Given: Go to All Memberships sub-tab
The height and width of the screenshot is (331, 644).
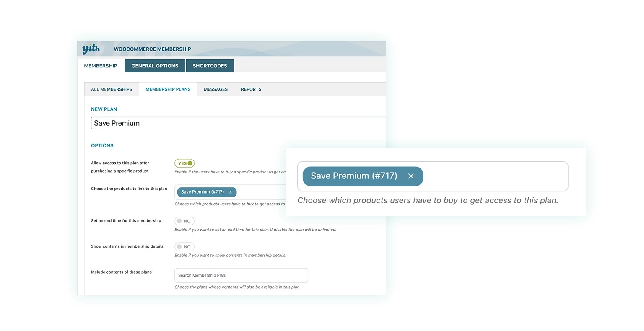Looking at the screenshot, I should (x=112, y=89).
